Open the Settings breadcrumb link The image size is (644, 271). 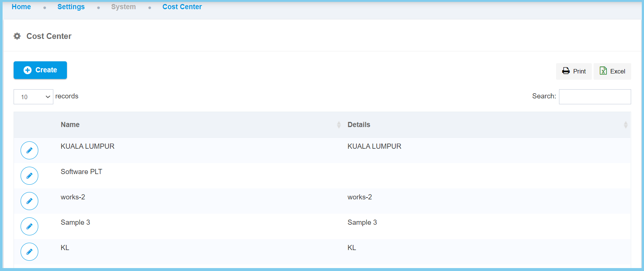tap(71, 7)
